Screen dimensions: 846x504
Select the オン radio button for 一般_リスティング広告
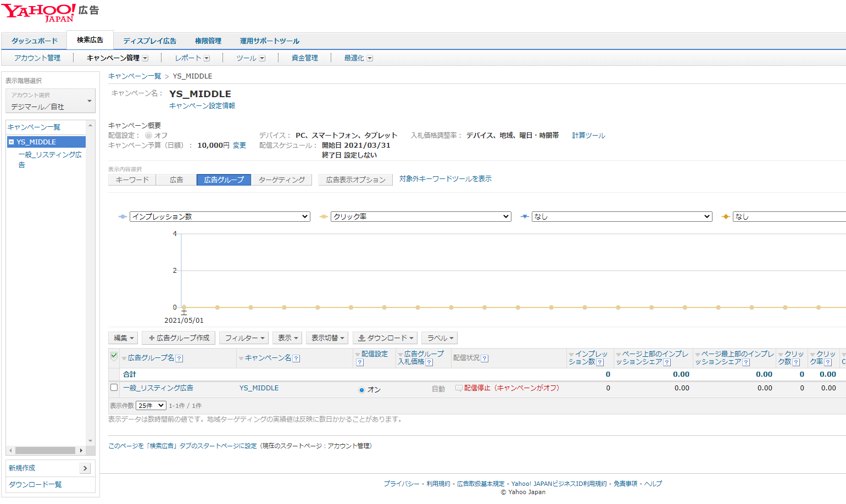pos(361,390)
